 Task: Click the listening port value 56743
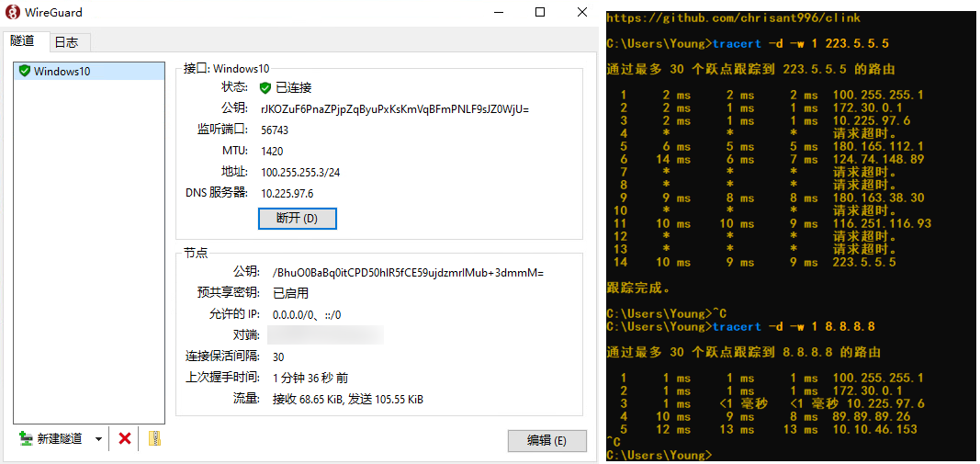pyautogui.click(x=275, y=130)
